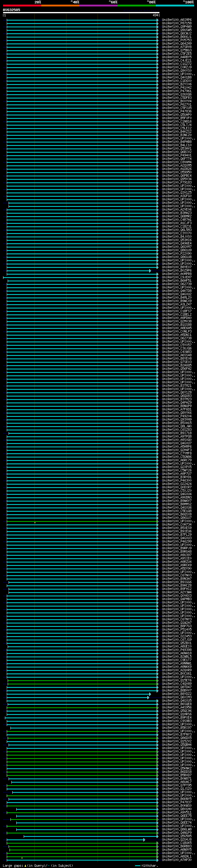The image size is (197, 868).
Task: Click the green alignment bar for UniRef100_B7FNY3
Action: point(82,734)
